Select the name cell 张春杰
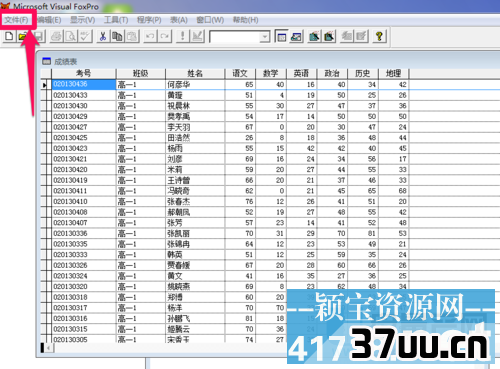500x369 pixels. [x=195, y=202]
